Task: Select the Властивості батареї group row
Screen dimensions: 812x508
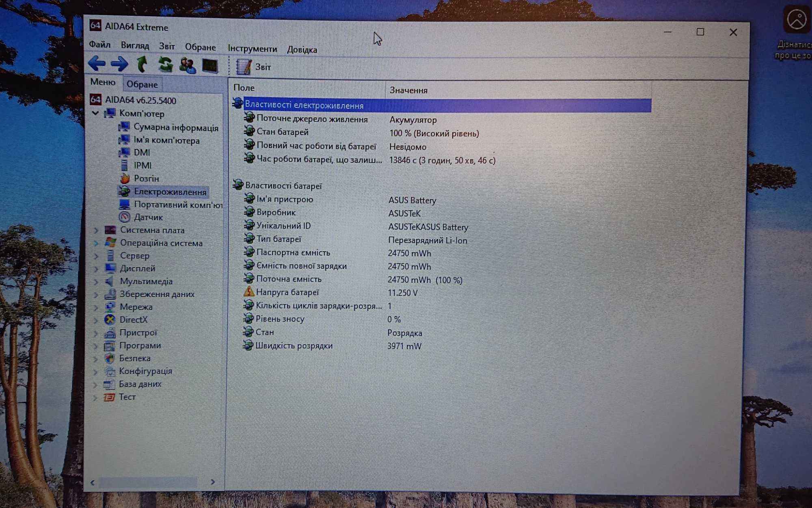Action: 442,186
